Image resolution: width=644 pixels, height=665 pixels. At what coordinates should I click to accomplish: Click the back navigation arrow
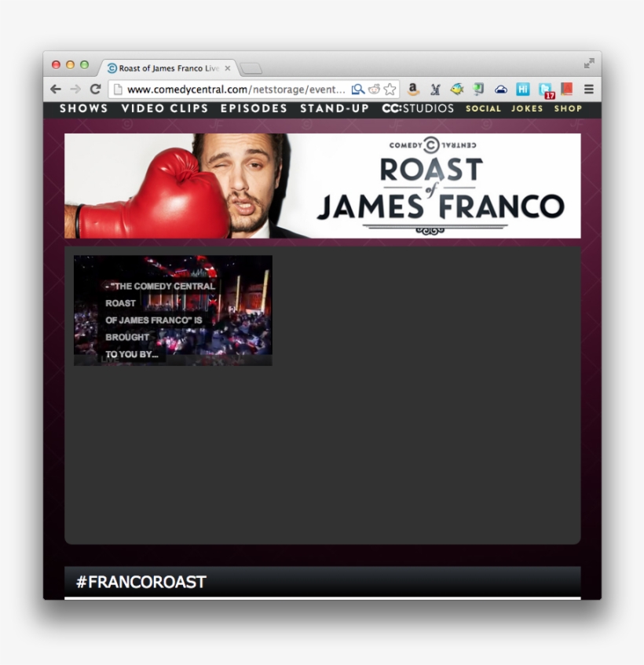[54, 89]
